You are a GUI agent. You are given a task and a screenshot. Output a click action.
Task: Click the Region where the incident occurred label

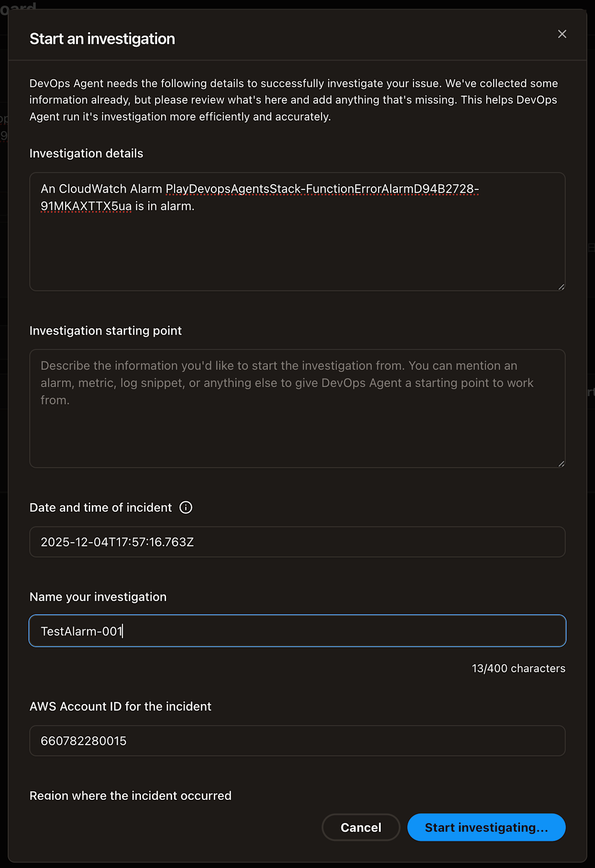tap(130, 796)
